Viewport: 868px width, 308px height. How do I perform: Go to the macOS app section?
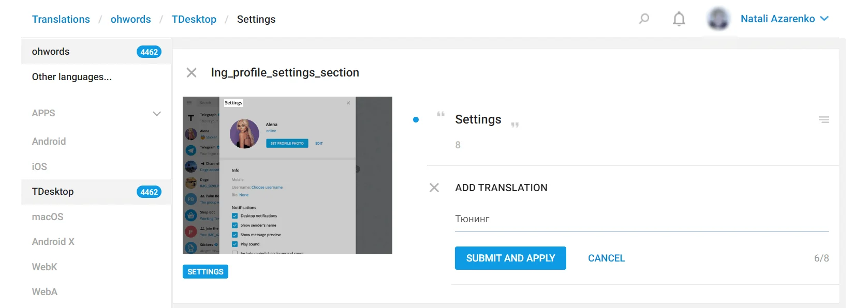[48, 217]
